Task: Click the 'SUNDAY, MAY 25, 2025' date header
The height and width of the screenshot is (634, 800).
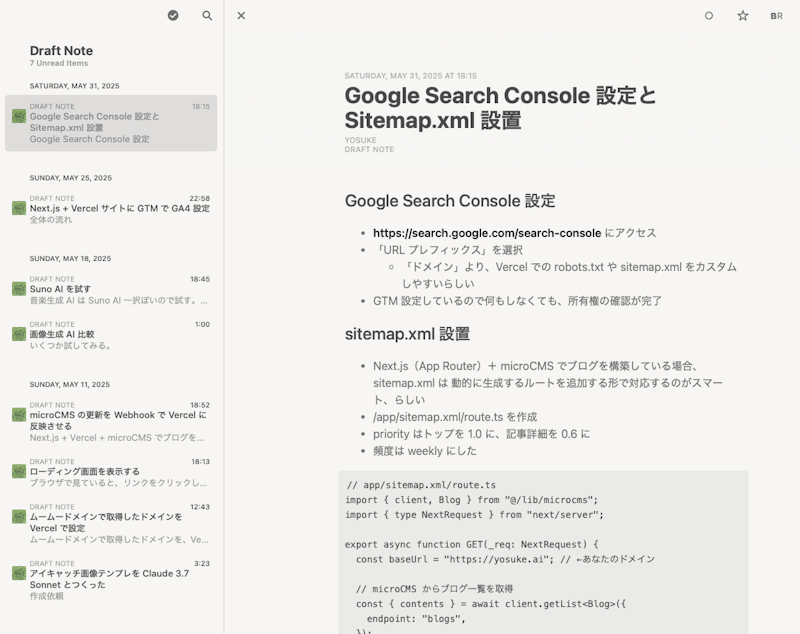Action: click(x=70, y=178)
